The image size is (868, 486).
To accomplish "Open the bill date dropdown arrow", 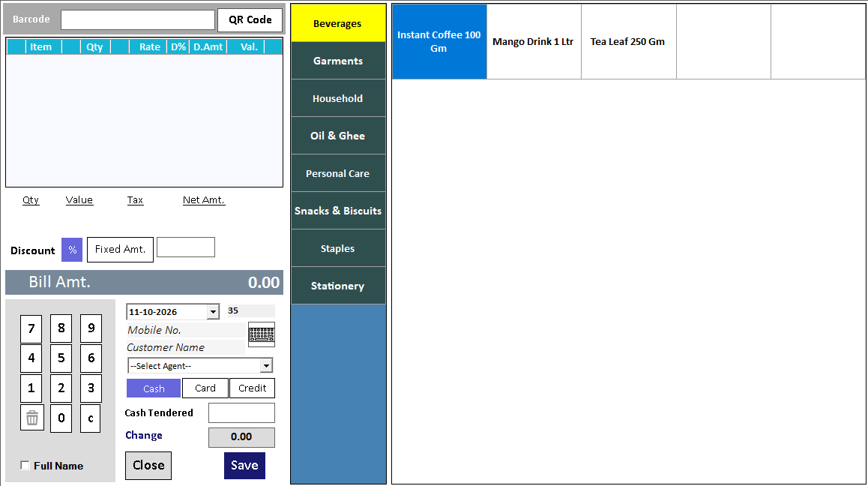I will [213, 312].
